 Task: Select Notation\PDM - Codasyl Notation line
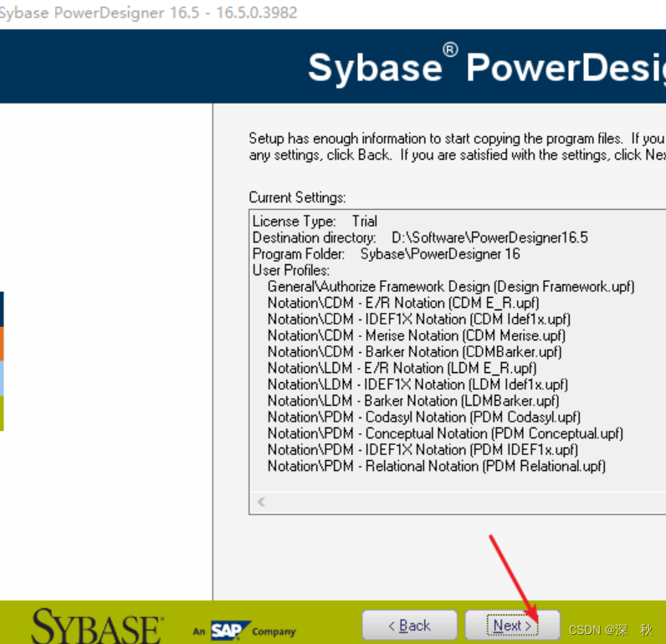click(x=424, y=417)
